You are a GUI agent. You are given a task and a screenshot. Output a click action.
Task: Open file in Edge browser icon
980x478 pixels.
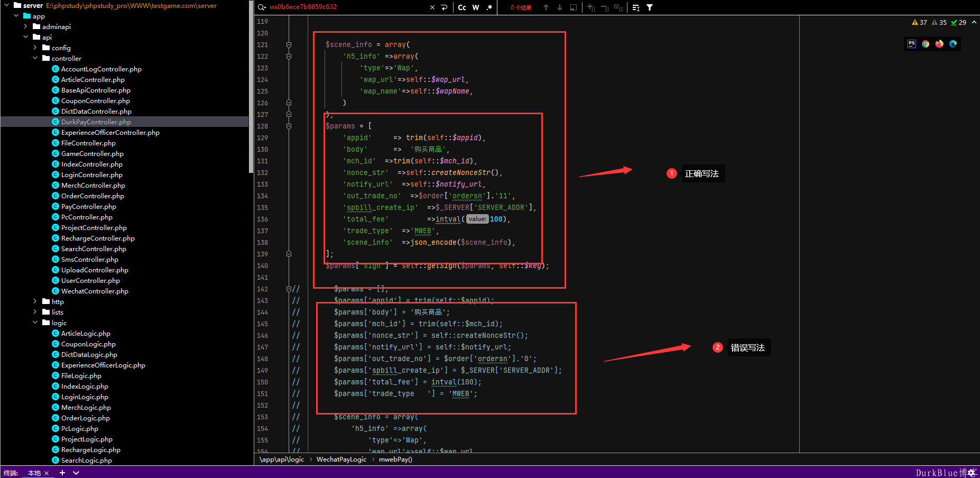953,44
